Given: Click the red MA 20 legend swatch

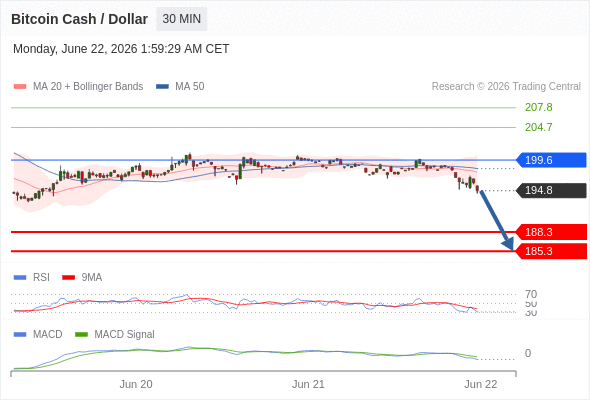Looking at the screenshot, I should tap(20, 87).
